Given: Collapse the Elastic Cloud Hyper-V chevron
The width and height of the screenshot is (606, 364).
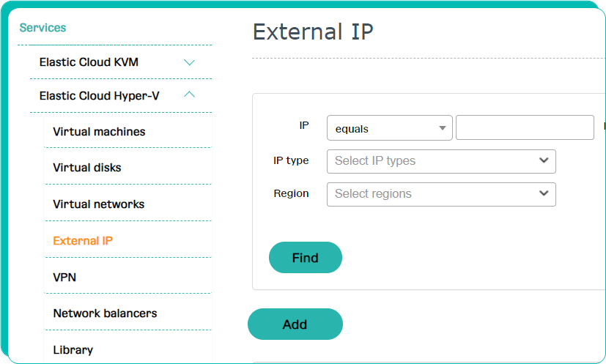Looking at the screenshot, I should [x=189, y=94].
